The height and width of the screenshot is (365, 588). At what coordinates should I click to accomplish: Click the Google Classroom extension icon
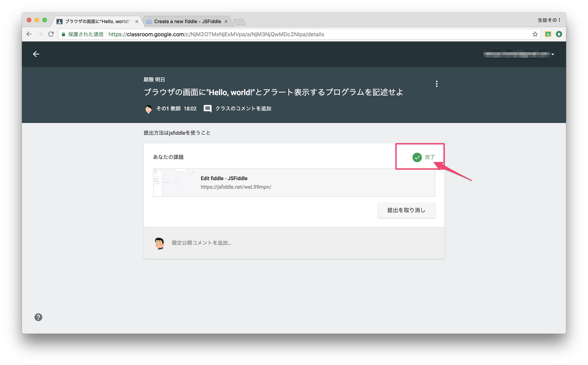[x=548, y=34]
